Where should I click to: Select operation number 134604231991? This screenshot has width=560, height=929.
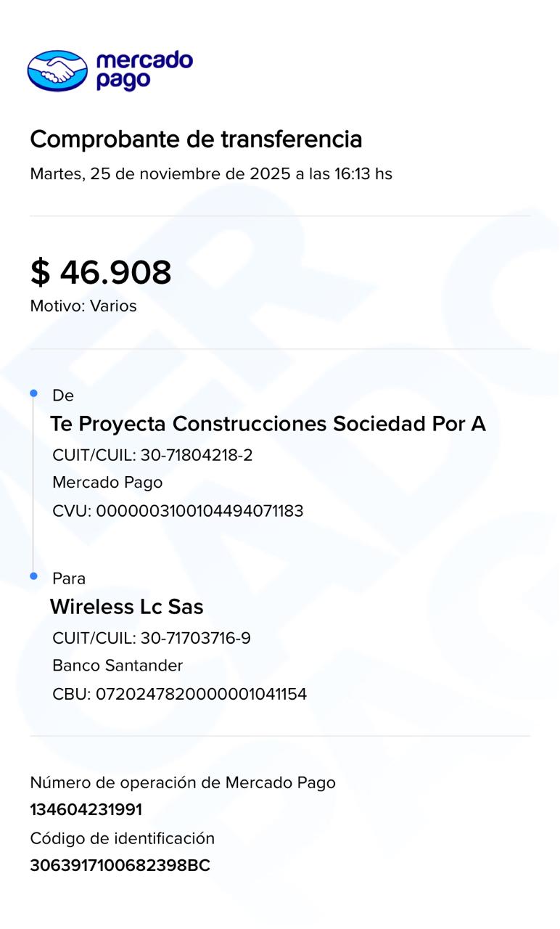(86, 810)
